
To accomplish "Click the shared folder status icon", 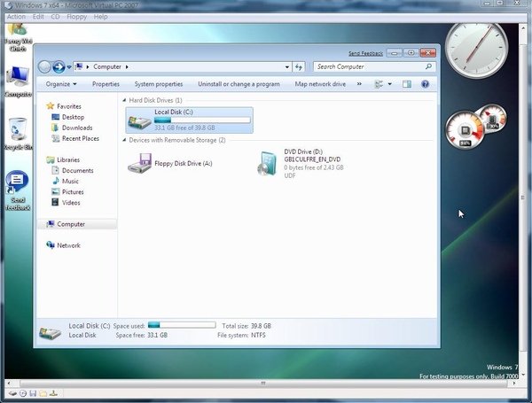I will click(43, 393).
